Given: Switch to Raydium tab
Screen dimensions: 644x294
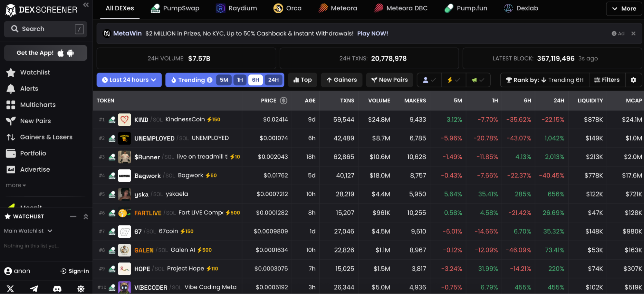Looking at the screenshot, I should 237,8.
